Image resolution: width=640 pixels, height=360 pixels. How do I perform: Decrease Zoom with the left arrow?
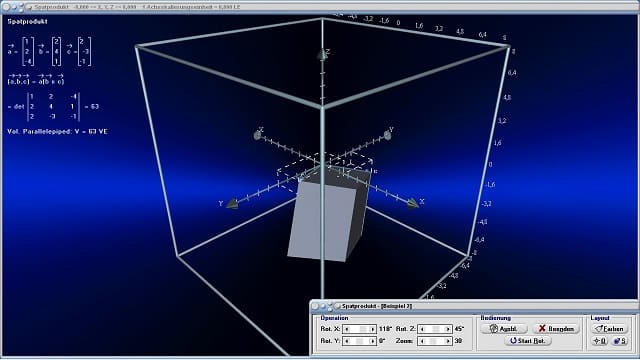(x=422, y=341)
